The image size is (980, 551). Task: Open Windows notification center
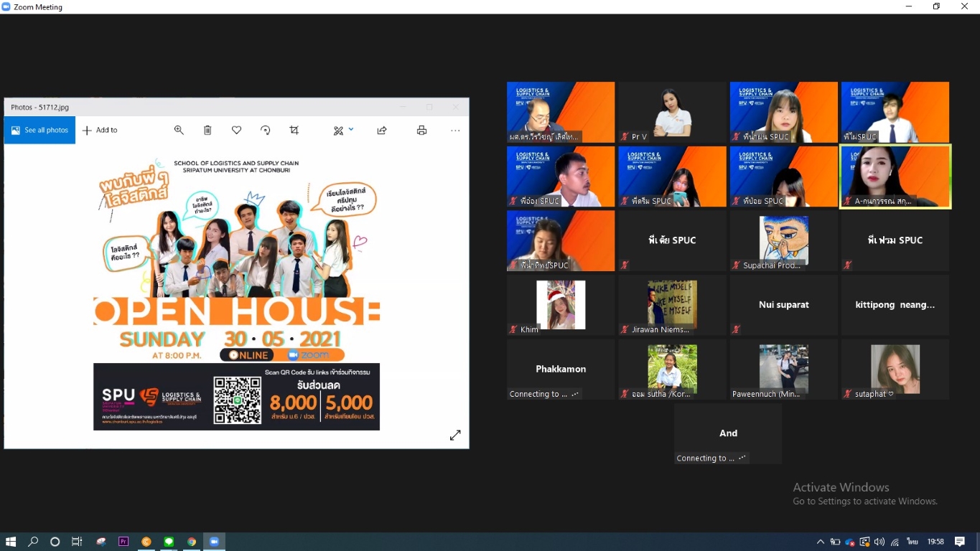pyautogui.click(x=960, y=542)
